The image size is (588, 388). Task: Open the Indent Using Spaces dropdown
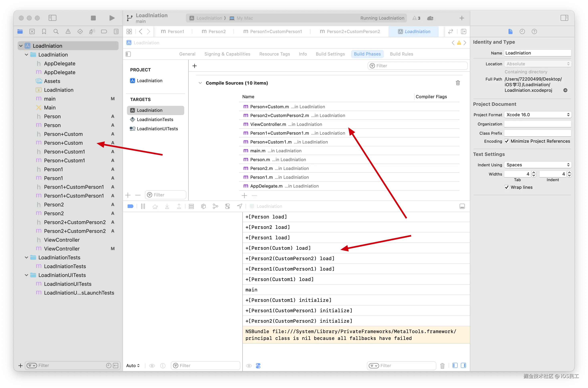[538, 165]
